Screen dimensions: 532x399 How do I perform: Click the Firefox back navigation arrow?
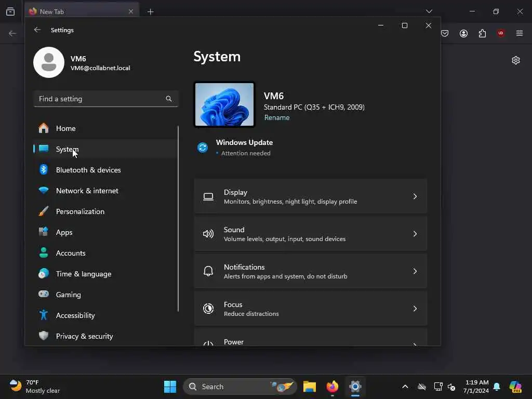(12, 33)
